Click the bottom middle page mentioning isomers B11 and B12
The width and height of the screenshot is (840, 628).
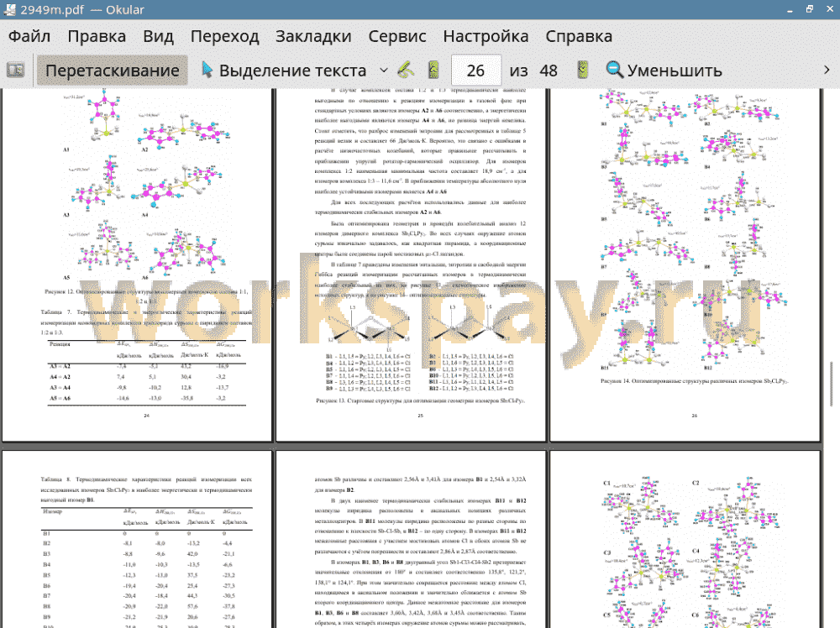(x=411, y=539)
